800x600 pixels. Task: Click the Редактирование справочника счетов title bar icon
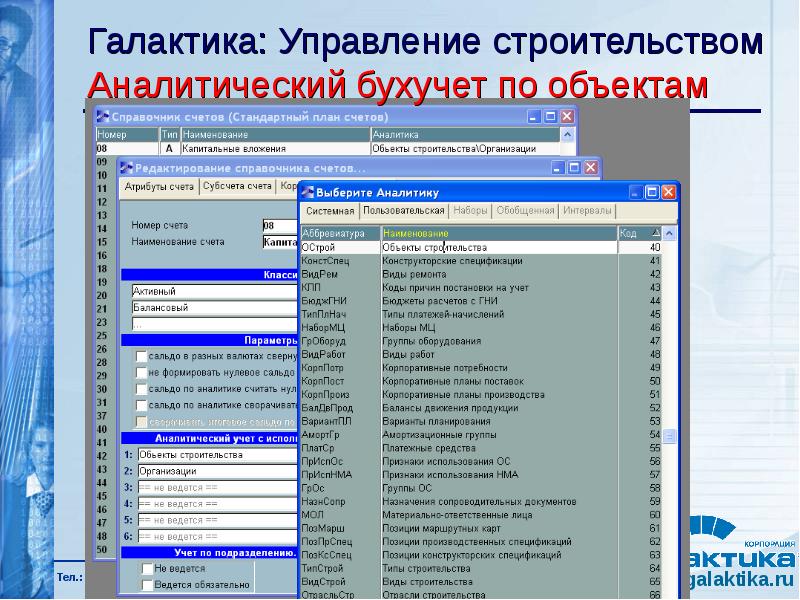coord(126,168)
